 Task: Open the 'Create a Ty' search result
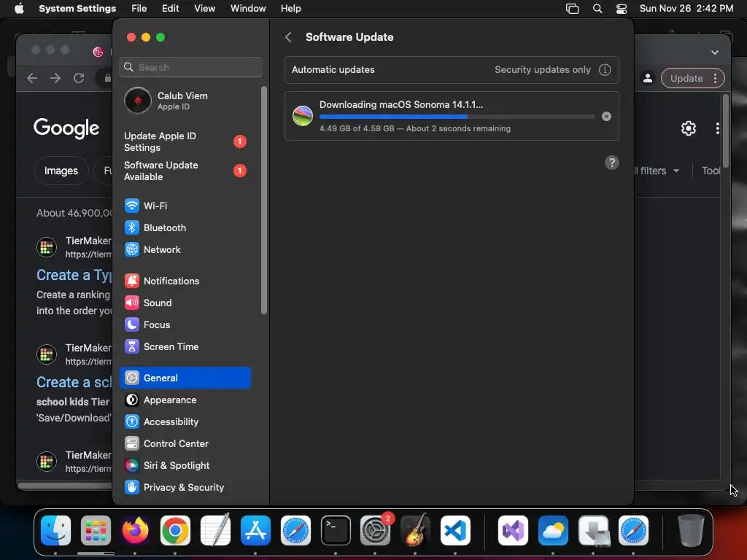point(74,275)
